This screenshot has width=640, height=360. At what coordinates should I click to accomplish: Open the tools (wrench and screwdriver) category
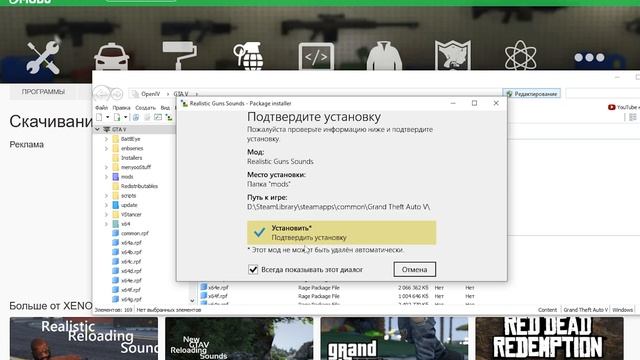43,58
